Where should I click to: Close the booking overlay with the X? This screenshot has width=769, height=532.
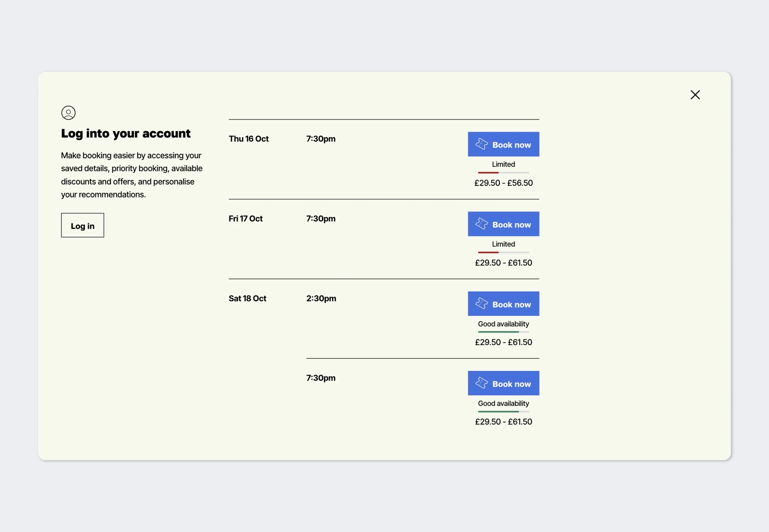point(695,95)
